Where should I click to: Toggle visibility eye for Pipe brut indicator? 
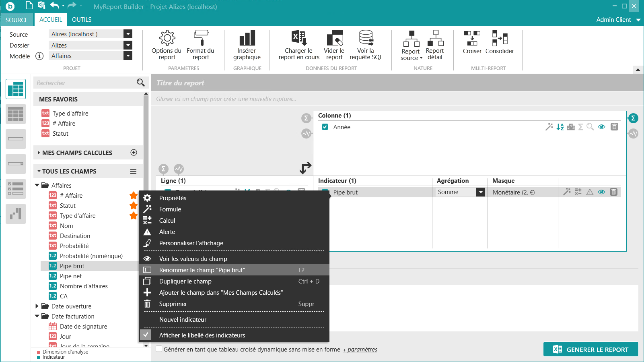(x=601, y=192)
